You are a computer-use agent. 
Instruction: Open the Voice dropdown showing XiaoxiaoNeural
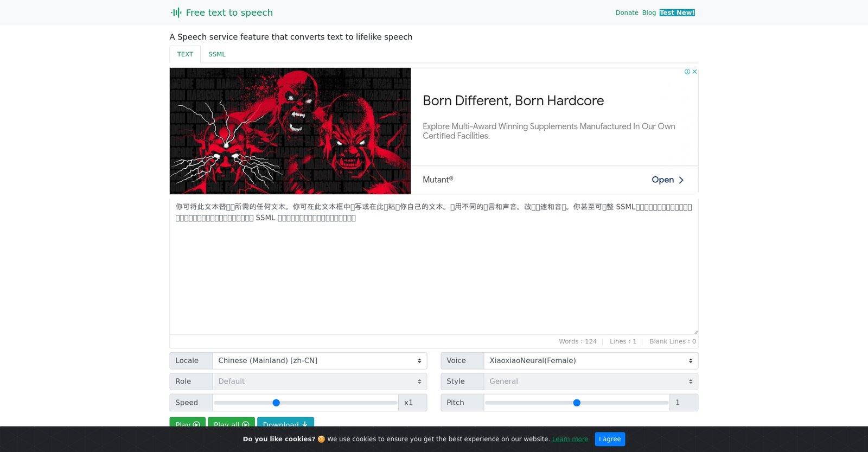(x=591, y=361)
